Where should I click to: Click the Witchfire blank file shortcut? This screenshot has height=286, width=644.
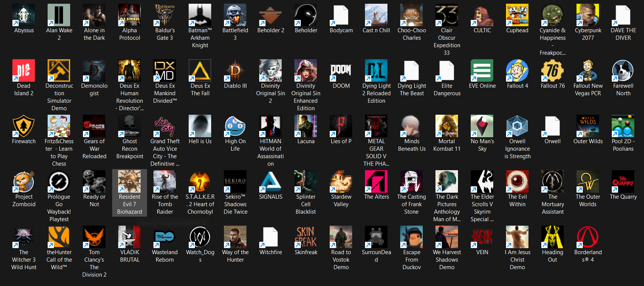click(270, 237)
